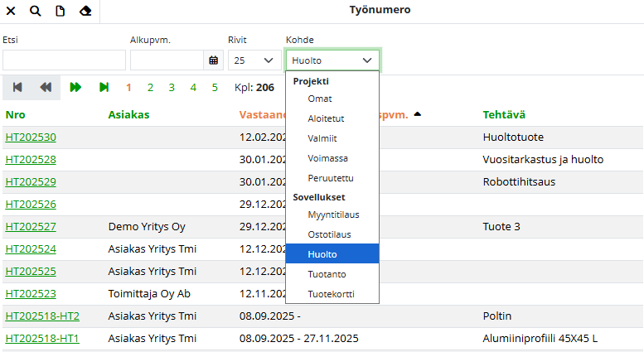Screen dimensions: 644x352
Task: Click the eraser clear icon
Action: click(x=85, y=11)
